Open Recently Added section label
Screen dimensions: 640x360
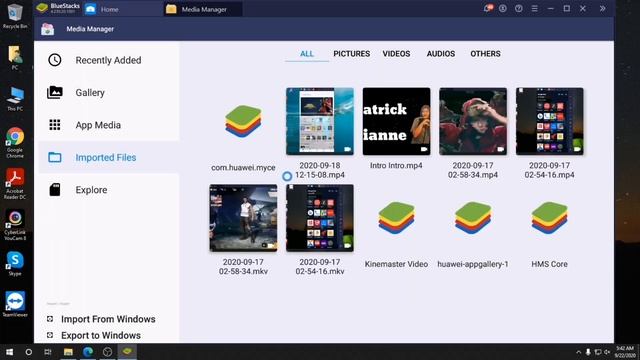[x=108, y=60]
